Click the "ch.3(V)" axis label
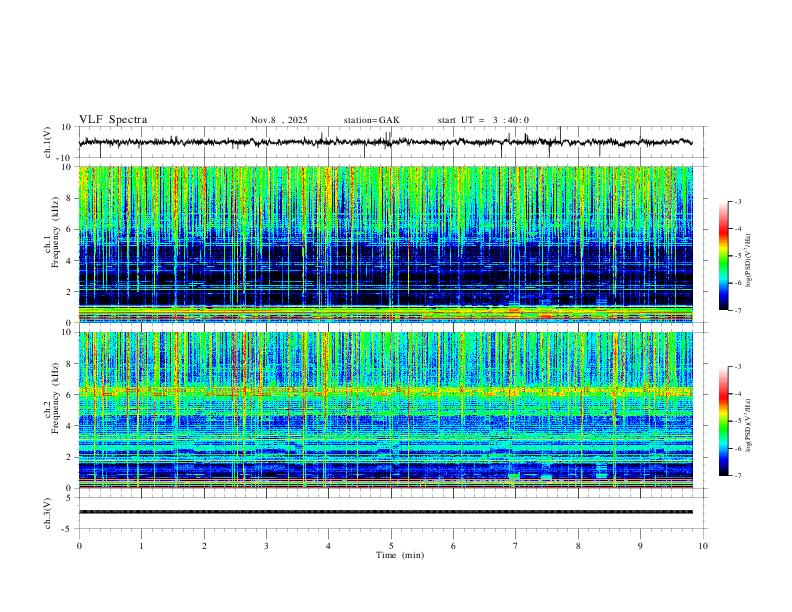The height and width of the screenshot is (612, 792). [49, 513]
